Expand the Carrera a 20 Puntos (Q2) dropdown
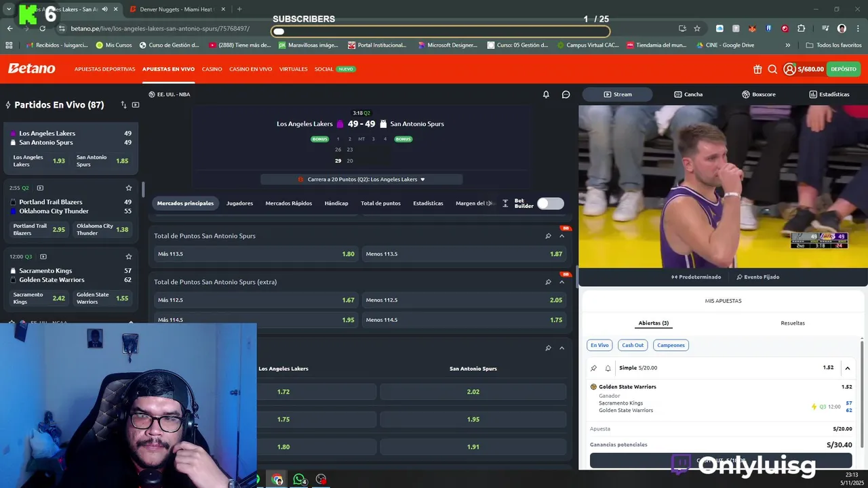The height and width of the screenshot is (488, 868). tap(361, 180)
